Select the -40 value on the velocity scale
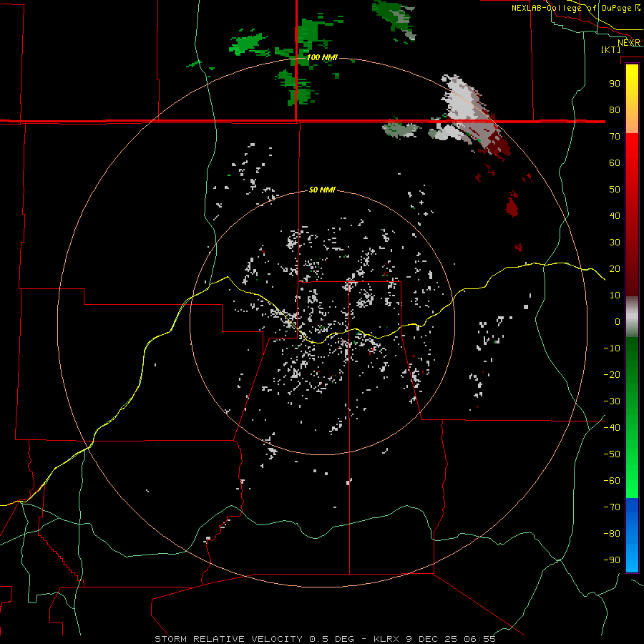Viewport: 644px width, 644px height. [x=612, y=428]
